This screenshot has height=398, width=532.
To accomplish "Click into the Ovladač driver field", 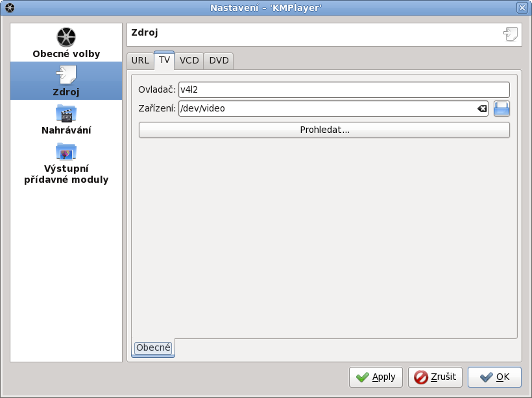I will 344,89.
